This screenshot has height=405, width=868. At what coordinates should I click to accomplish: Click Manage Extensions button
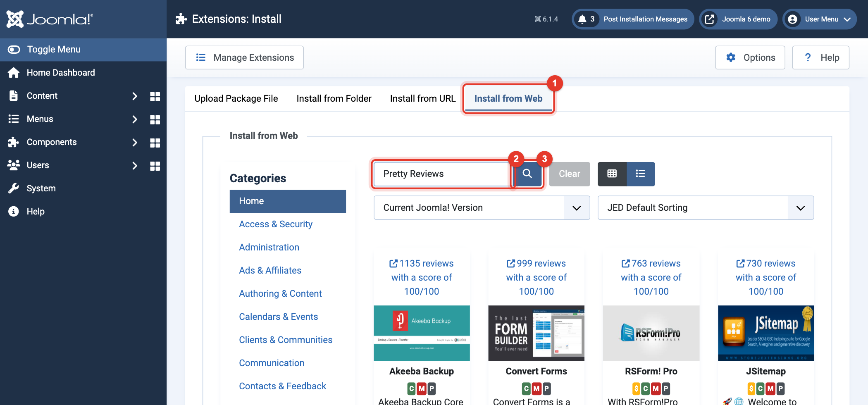(x=244, y=57)
